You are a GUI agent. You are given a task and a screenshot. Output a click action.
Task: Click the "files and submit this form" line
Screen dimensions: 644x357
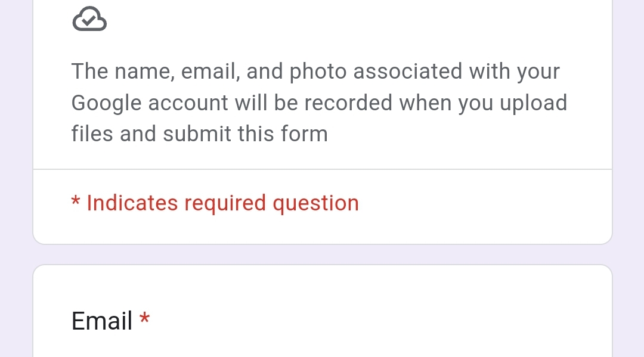[x=199, y=134]
